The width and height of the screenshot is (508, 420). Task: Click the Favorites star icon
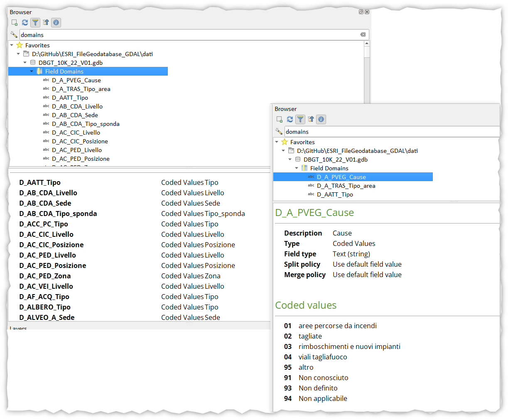[20, 45]
